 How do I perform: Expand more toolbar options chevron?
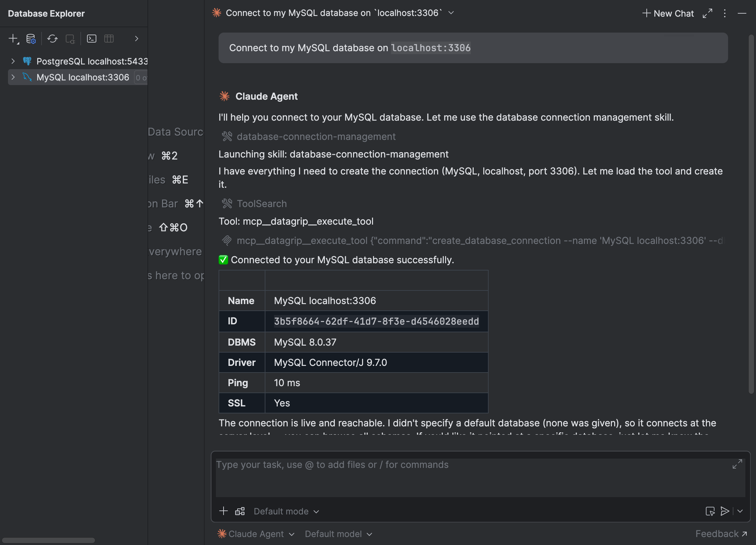point(136,39)
